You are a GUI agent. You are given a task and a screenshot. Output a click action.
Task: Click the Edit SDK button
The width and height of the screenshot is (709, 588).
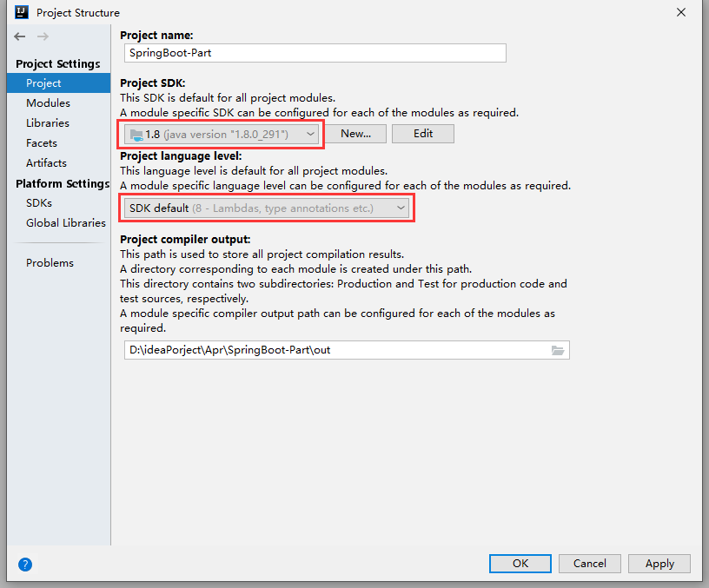pyautogui.click(x=423, y=134)
